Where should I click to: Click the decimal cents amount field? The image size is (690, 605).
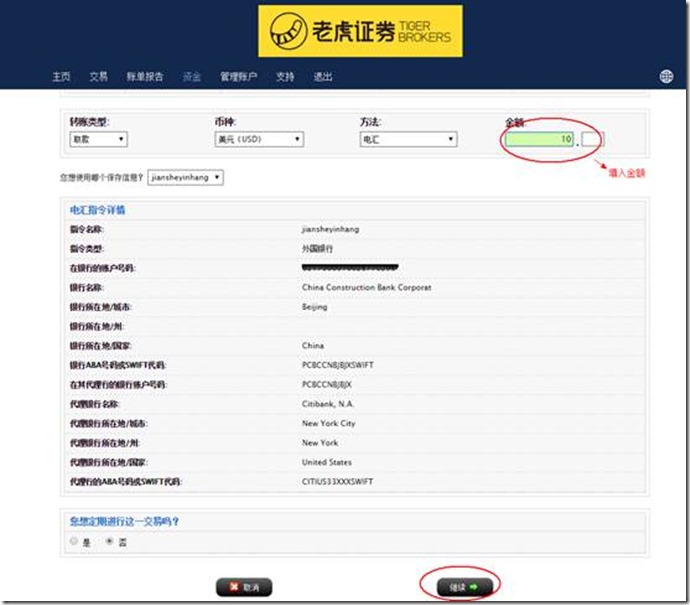(592, 139)
